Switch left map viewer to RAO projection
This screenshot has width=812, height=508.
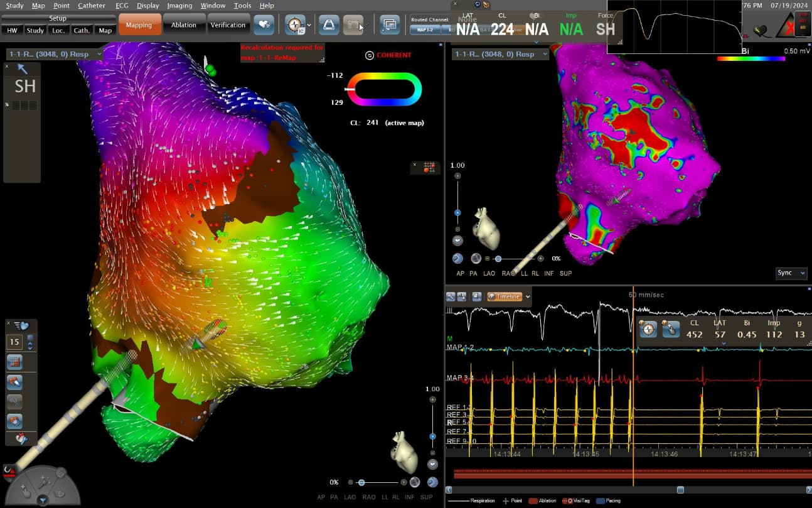coord(369,497)
